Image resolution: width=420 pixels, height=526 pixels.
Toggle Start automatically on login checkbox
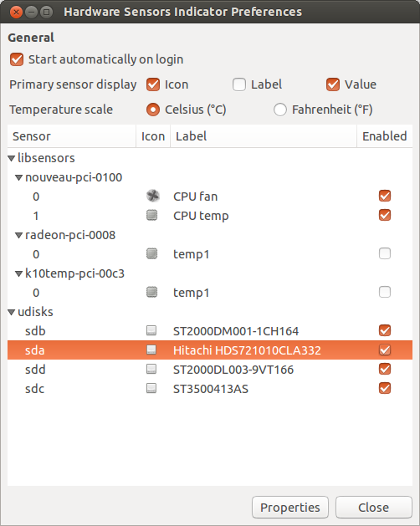[17, 59]
